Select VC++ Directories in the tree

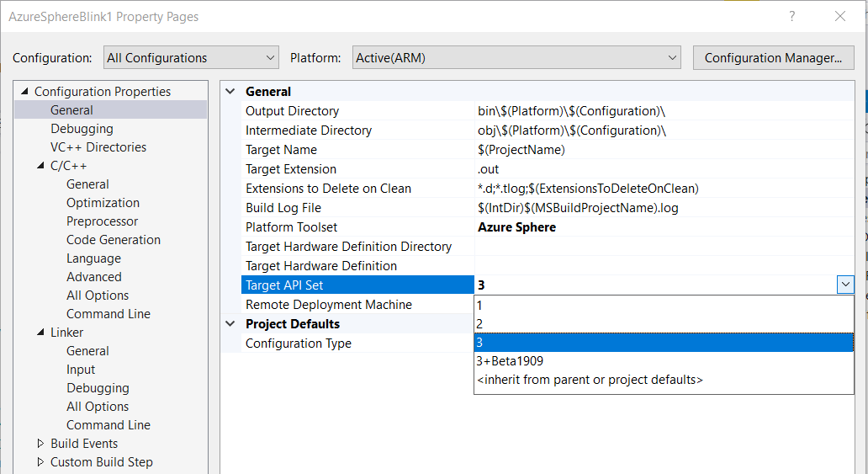98,147
